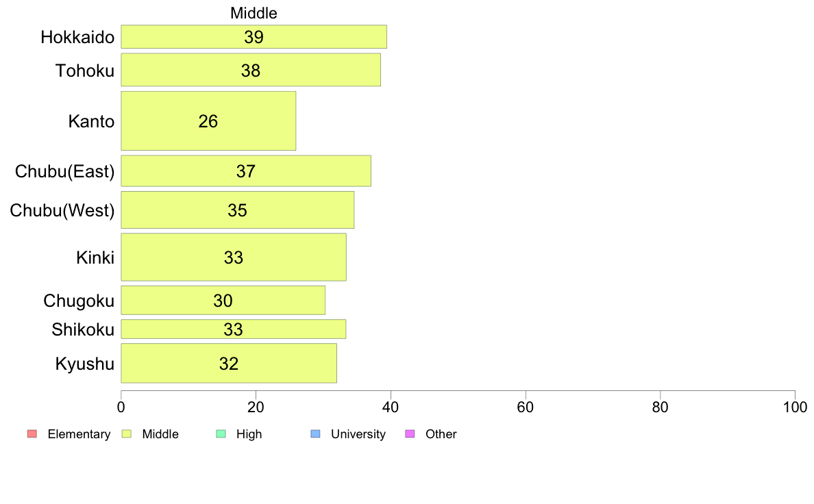
Task: Select the Shikoku bar labeled 33
Action: click(x=234, y=329)
